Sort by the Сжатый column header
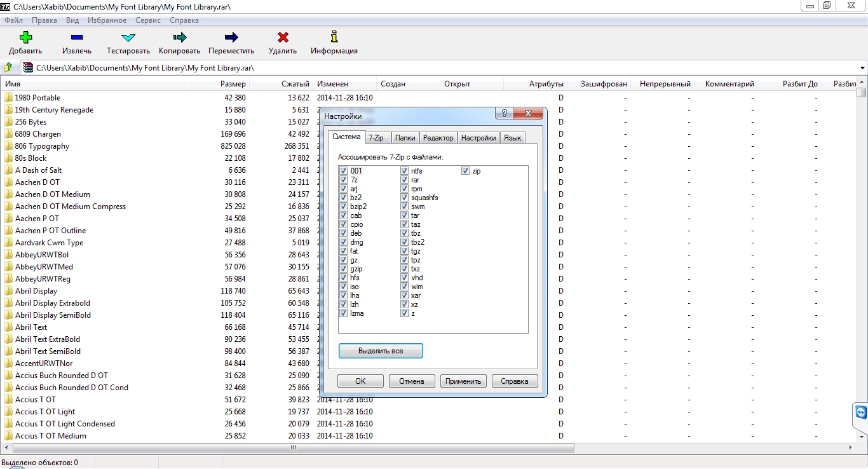The image size is (868, 469). pyautogui.click(x=281, y=84)
